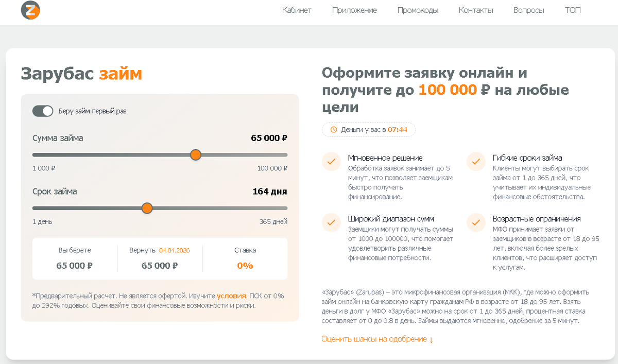Viewport: 618px width, 364px height.
Task: Open the Приложение menu item
Action: coord(354,10)
